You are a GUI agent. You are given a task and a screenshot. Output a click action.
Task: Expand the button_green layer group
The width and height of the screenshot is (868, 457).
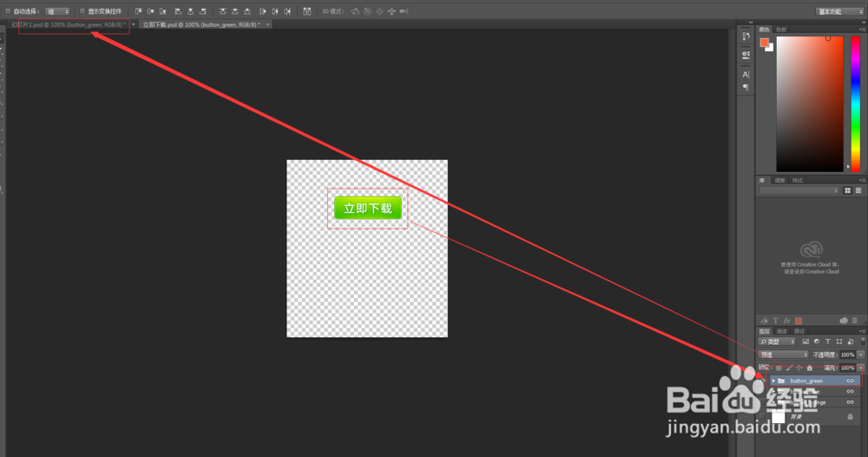pyautogui.click(x=774, y=381)
